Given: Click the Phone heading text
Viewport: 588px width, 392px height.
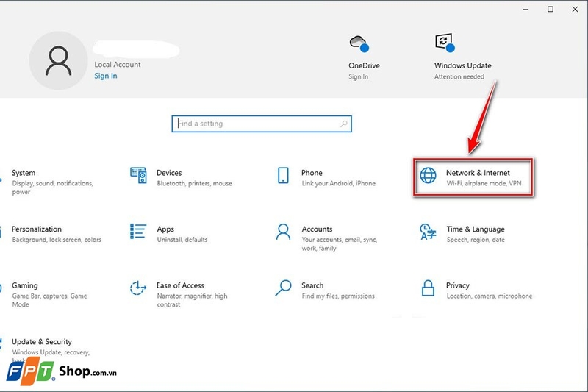Looking at the screenshot, I should (x=312, y=173).
